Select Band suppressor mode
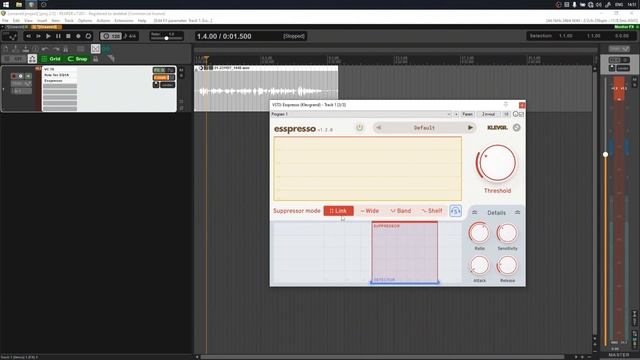The width and height of the screenshot is (640, 360). click(x=401, y=211)
